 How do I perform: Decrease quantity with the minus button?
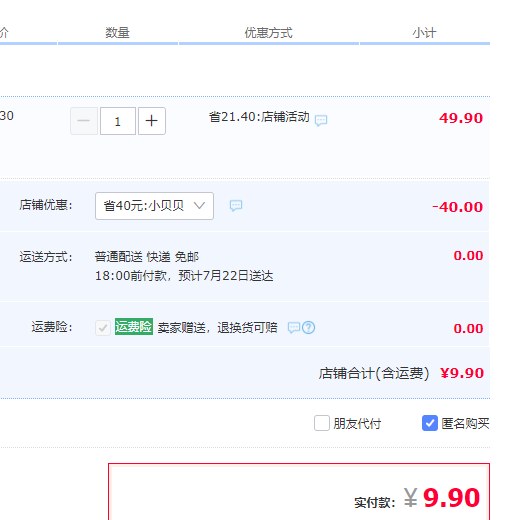(84, 121)
